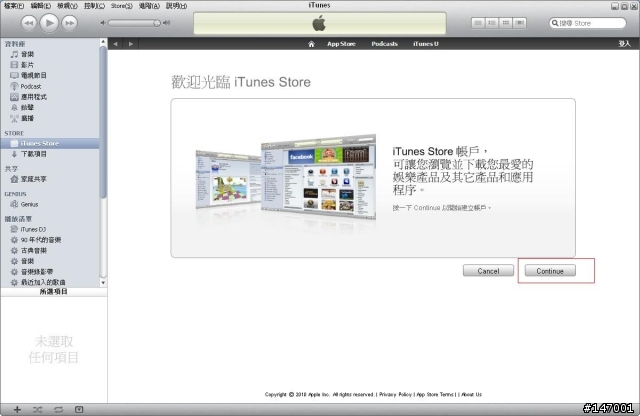The width and height of the screenshot is (640, 416).
Task: Switch to list view mode
Action: pyautogui.click(x=478, y=23)
